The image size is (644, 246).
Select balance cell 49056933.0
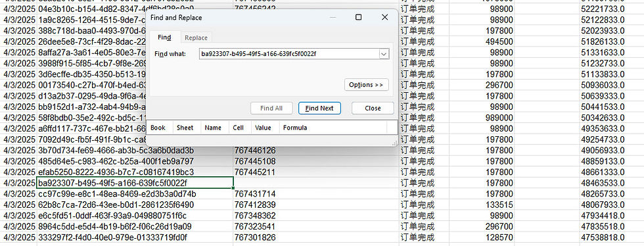(612, 150)
